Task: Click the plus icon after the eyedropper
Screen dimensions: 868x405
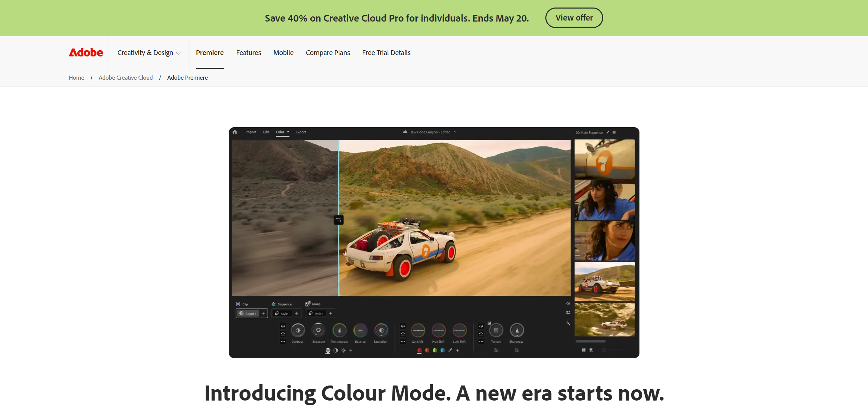Action: pos(458,350)
